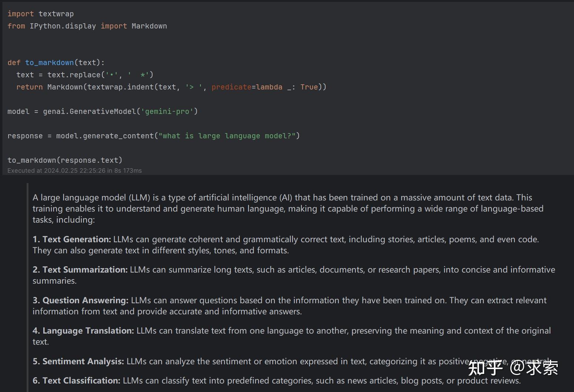
Task: Click the '2. Text Summarization:' heading
Action: pyautogui.click(x=80, y=270)
